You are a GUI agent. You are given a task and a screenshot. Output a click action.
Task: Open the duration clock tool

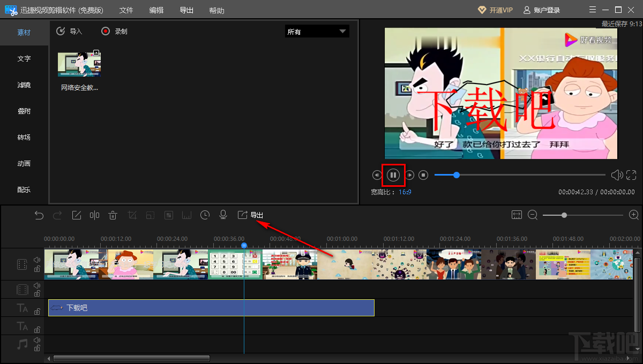click(x=205, y=215)
